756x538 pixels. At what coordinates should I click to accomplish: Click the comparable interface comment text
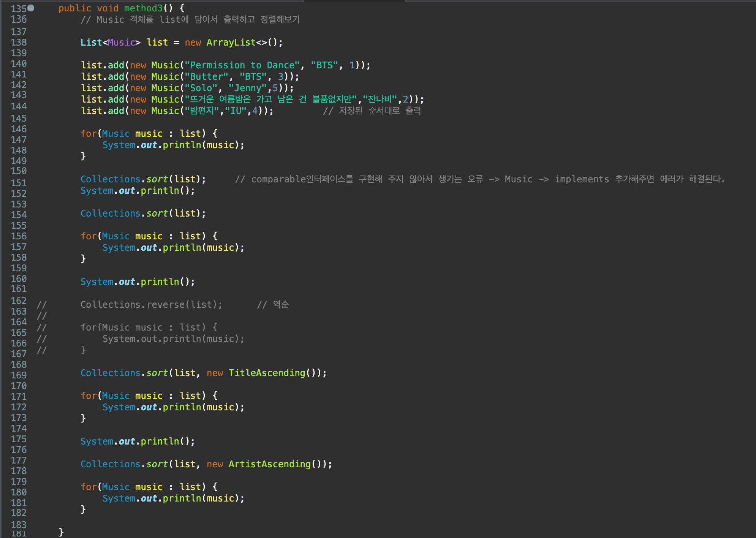coord(479,179)
